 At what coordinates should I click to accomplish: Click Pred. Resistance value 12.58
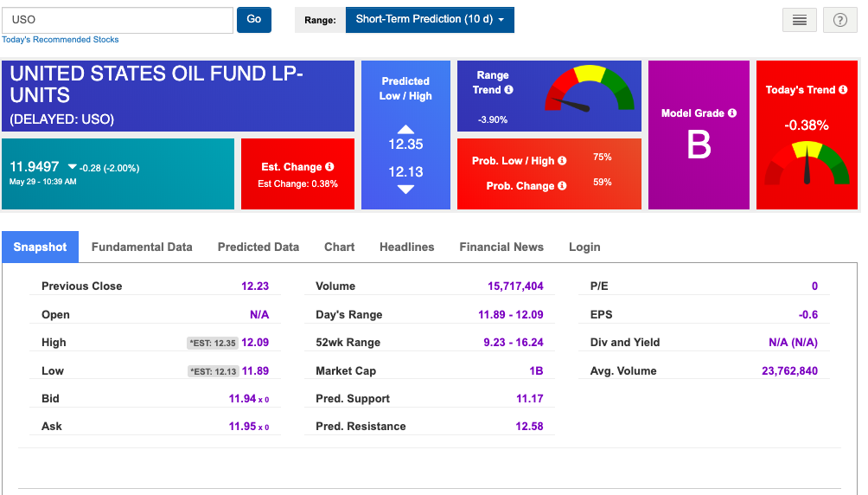(x=530, y=427)
